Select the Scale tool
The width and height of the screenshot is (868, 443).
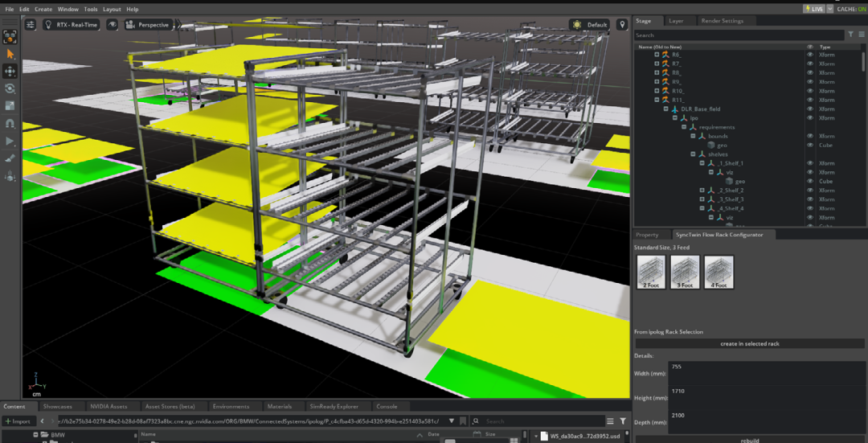coord(10,105)
